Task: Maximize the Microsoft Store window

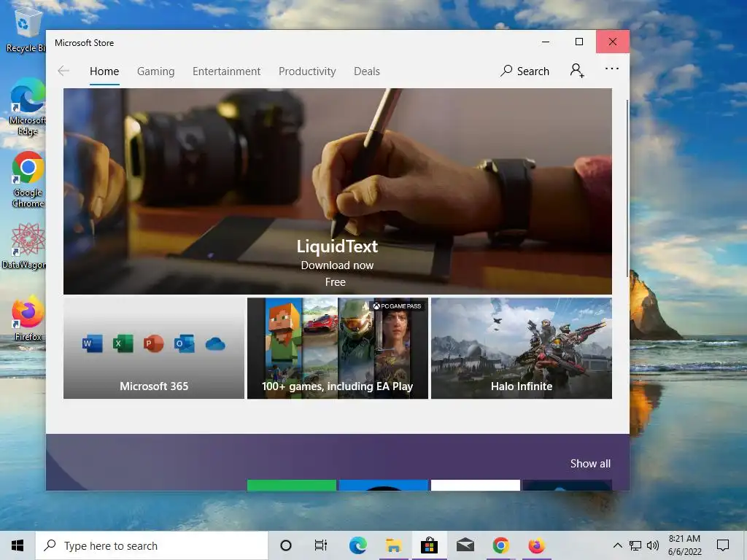Action: click(x=578, y=42)
